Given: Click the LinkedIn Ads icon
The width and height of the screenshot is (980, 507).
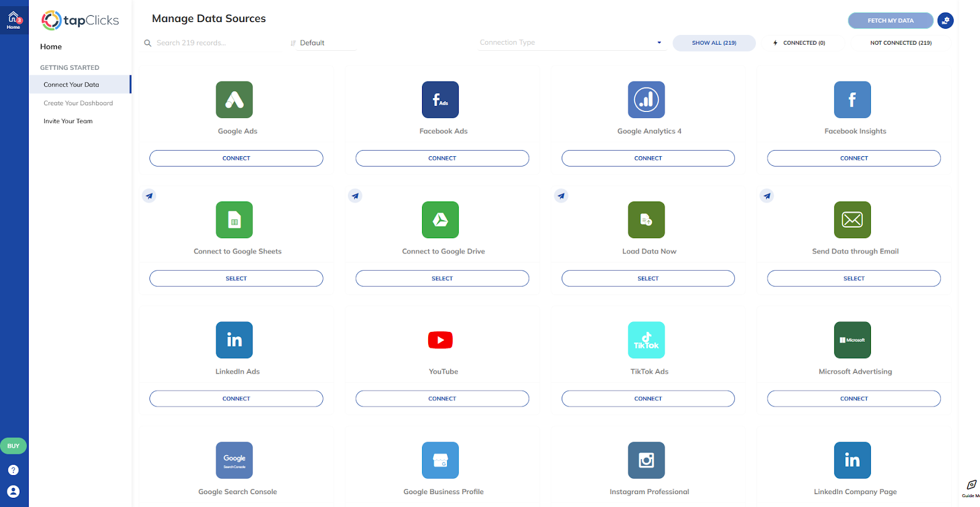Looking at the screenshot, I should [x=234, y=340].
